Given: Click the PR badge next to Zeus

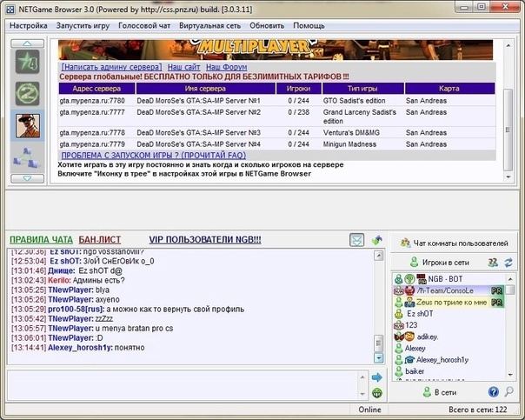Looking at the screenshot, I should (497, 303).
